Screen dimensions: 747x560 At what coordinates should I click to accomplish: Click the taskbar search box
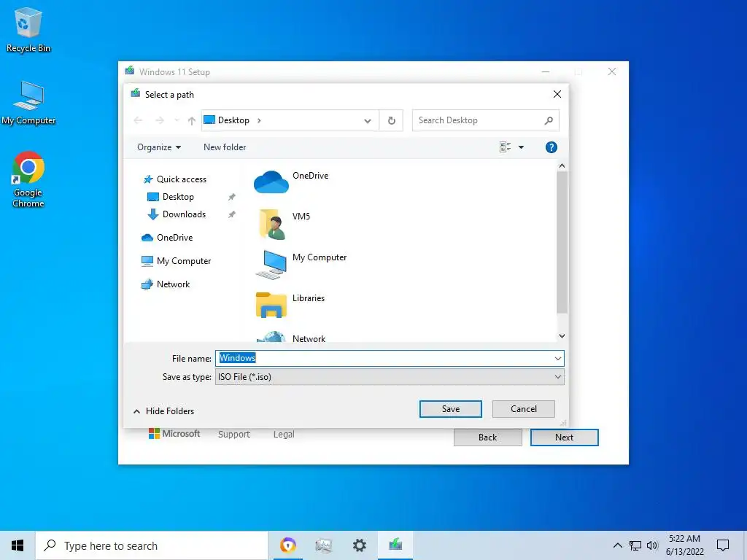tap(152, 545)
